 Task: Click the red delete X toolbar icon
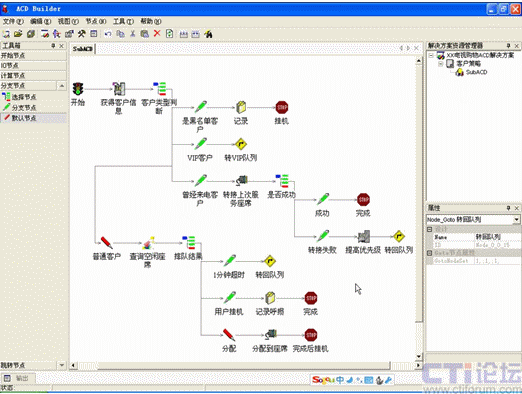tap(157, 33)
